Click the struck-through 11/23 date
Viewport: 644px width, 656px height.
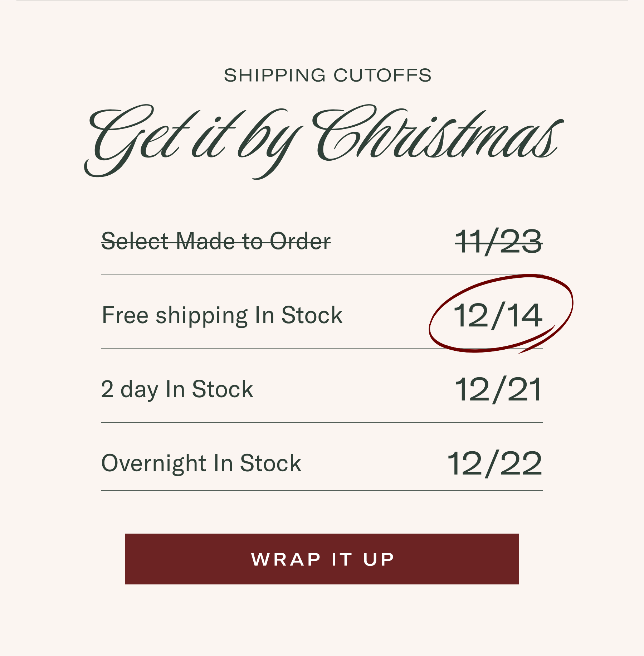(x=498, y=242)
